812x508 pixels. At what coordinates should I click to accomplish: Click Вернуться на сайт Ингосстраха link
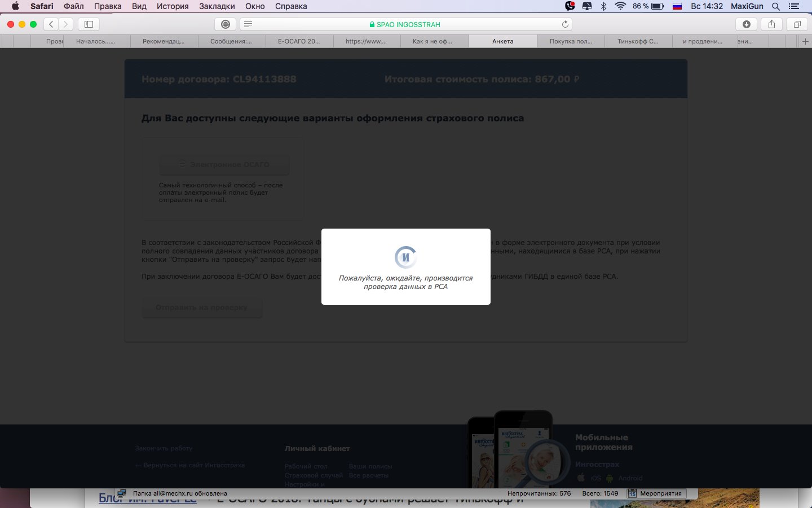[x=189, y=465]
